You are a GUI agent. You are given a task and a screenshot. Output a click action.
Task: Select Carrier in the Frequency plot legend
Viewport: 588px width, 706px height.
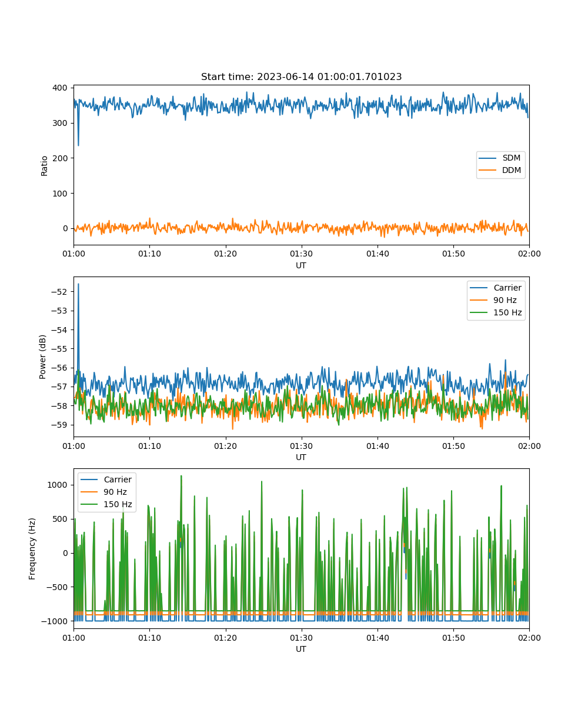tap(106, 479)
